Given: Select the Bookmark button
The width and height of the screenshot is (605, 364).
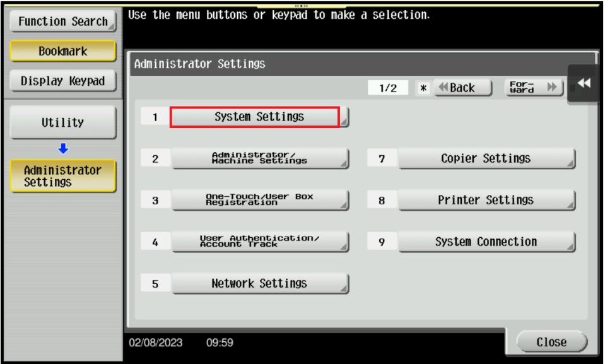Looking at the screenshot, I should (63, 51).
